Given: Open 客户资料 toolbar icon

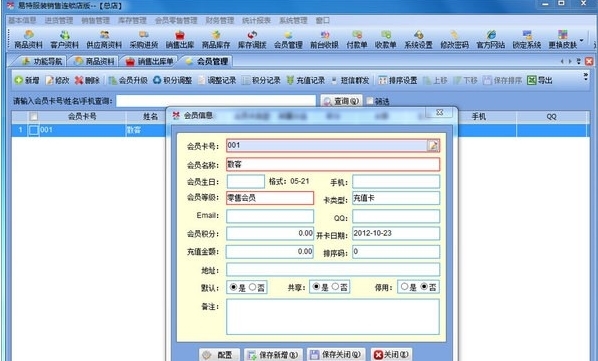Looking at the screenshot, I should pos(64,40).
